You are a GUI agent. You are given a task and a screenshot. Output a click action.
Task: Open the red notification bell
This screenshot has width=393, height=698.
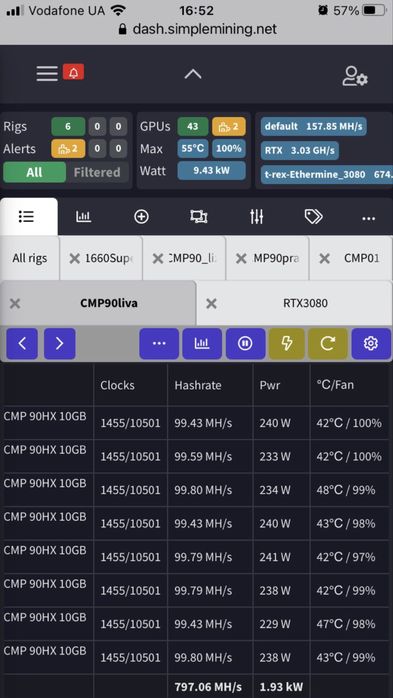[x=73, y=73]
